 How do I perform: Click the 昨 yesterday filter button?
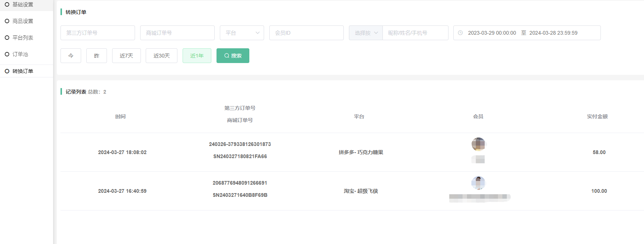coord(97,56)
